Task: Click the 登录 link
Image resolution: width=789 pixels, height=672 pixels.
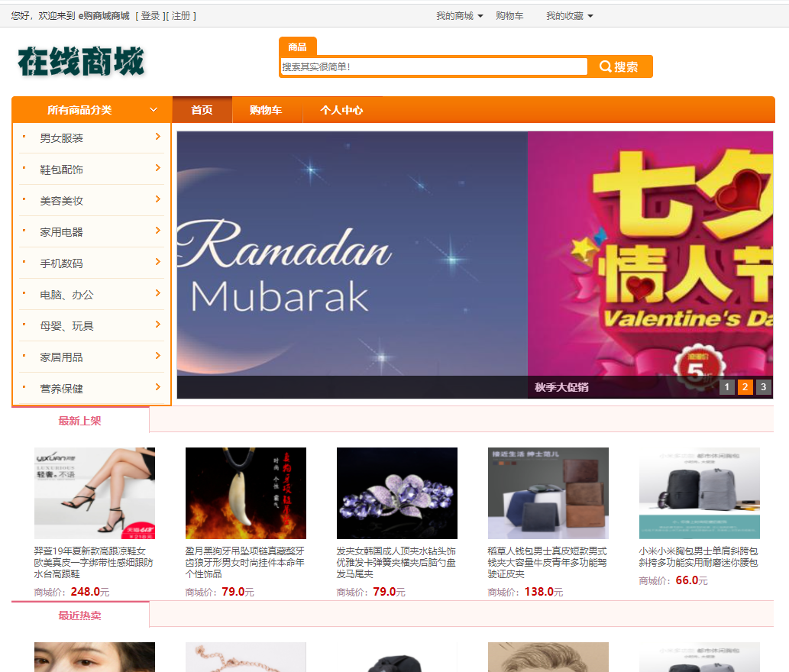Action: coord(150,16)
